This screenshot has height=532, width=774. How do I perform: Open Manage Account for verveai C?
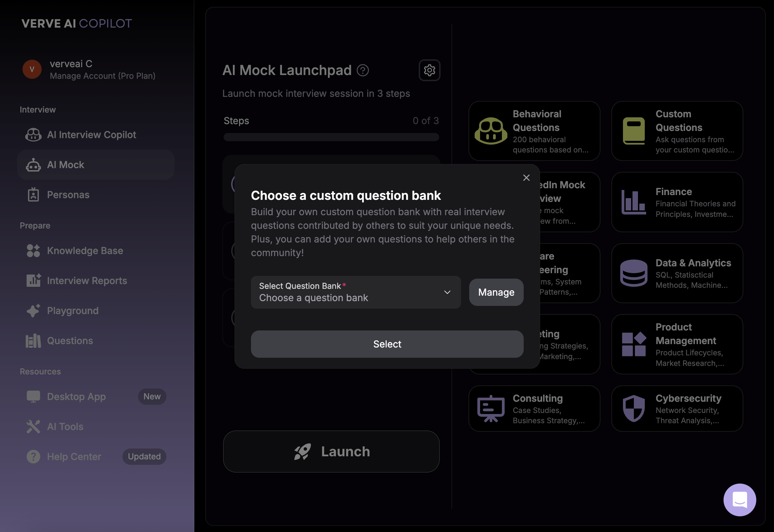102,76
